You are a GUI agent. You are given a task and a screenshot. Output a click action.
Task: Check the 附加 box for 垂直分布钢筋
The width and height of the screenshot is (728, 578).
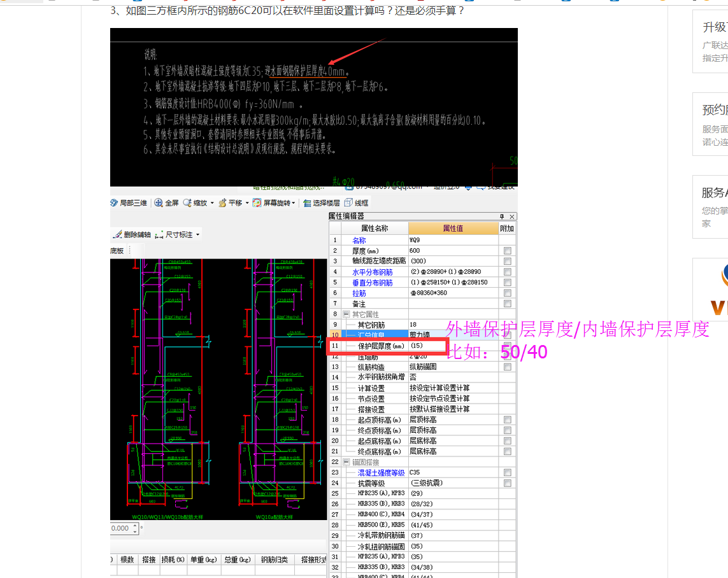coord(508,283)
